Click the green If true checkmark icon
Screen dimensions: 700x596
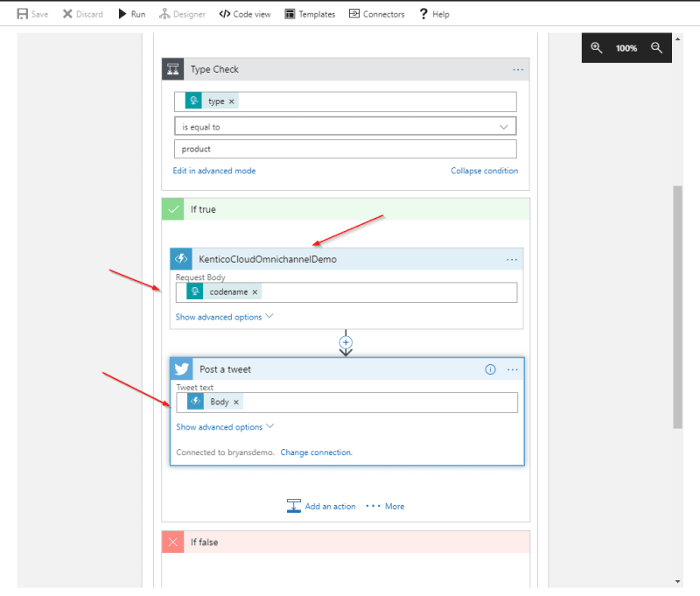(172, 209)
